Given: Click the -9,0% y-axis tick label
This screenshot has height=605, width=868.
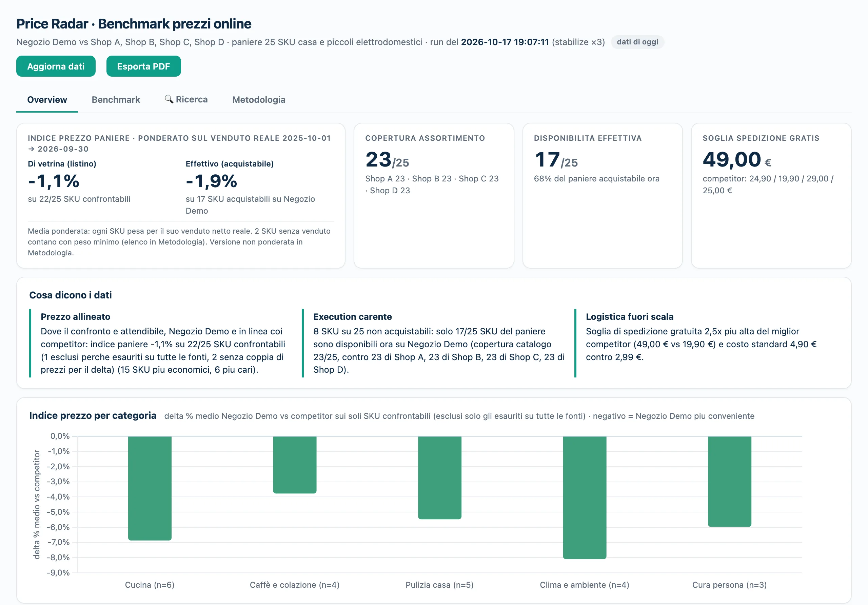Looking at the screenshot, I should (58, 572).
